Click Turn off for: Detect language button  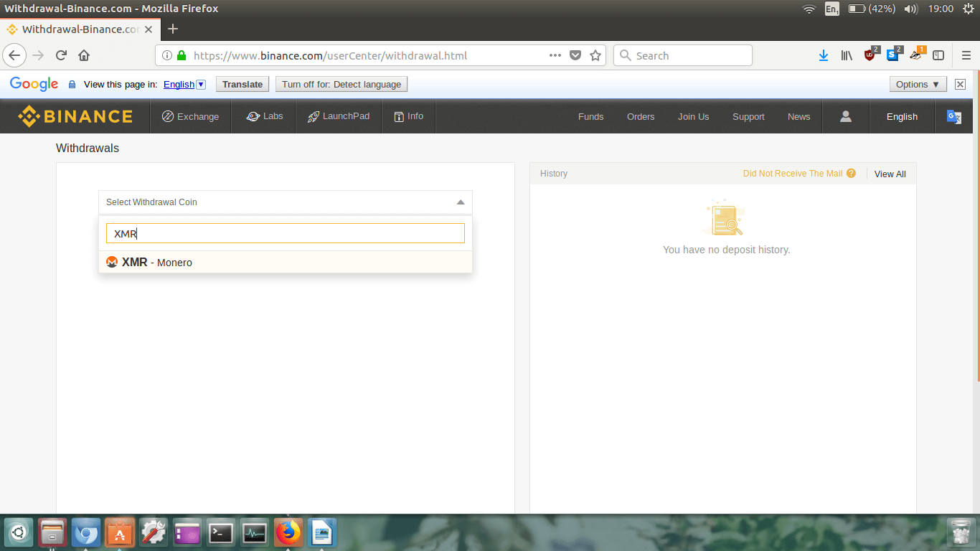pos(341,84)
